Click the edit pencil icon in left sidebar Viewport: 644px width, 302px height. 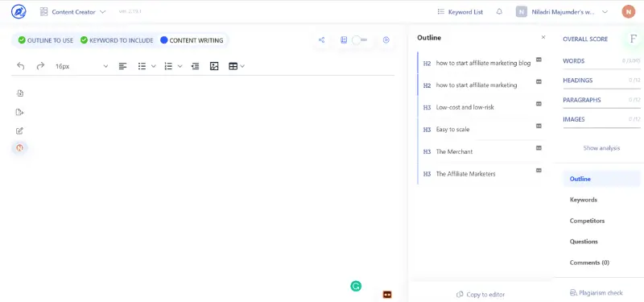click(x=19, y=131)
